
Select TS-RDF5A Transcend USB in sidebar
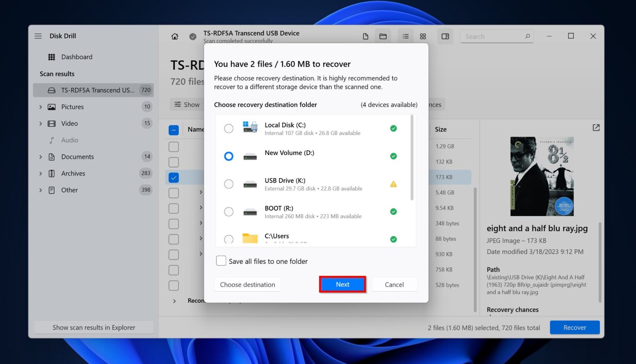click(x=93, y=90)
